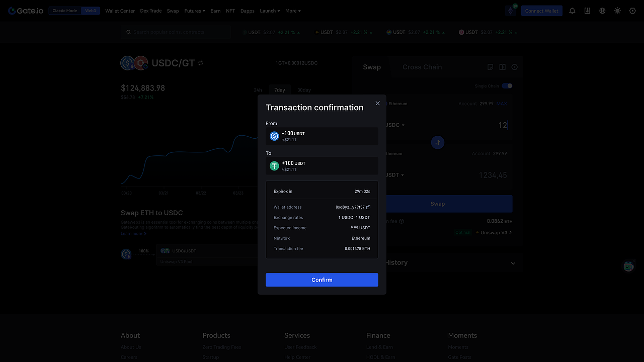Open Swap in the top navigation menu
644x362 pixels.
coord(173,11)
